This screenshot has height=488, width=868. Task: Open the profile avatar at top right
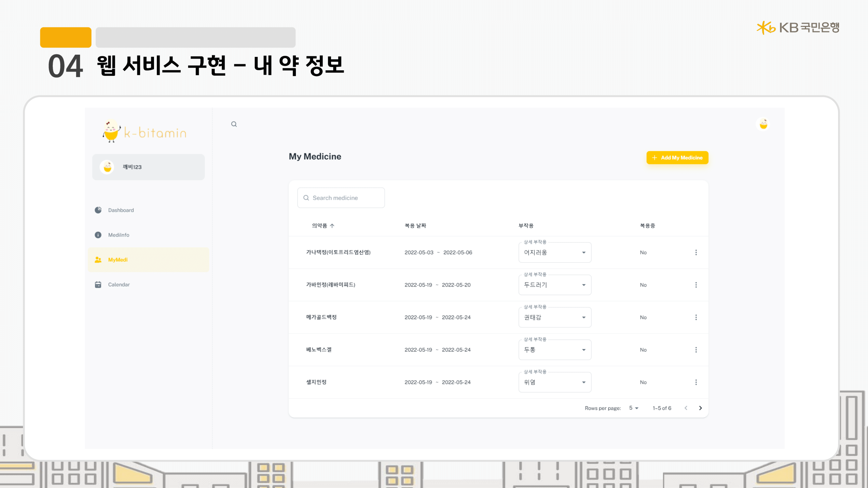(x=763, y=124)
